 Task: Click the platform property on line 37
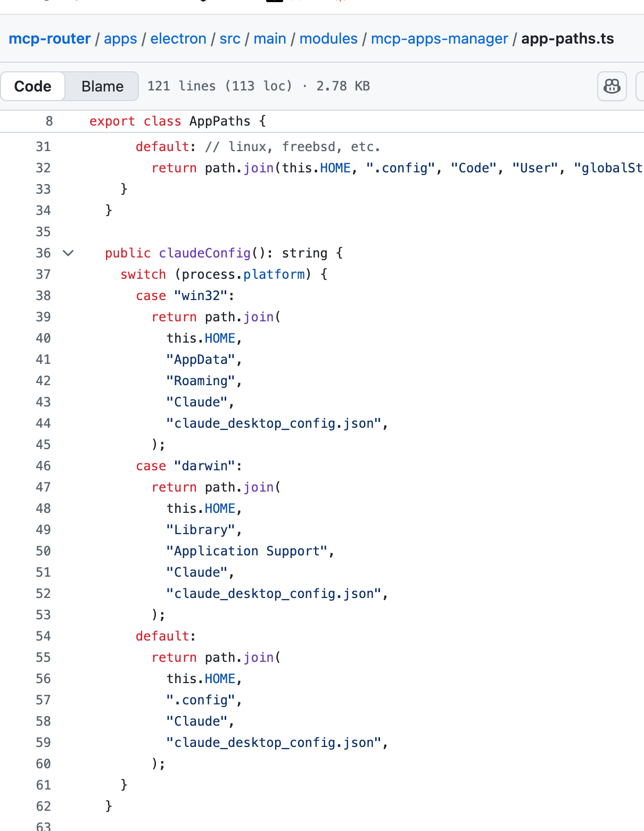274,275
